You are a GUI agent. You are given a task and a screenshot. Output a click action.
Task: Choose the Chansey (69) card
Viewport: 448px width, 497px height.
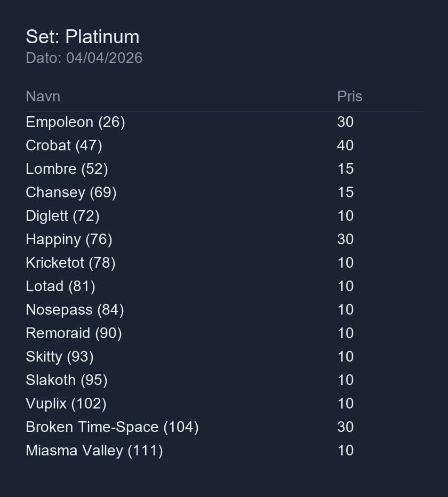(x=71, y=193)
